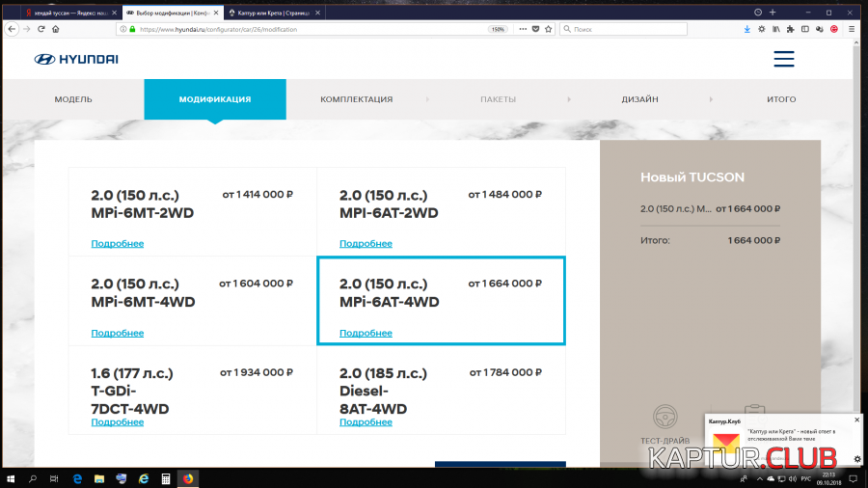Viewport: 868px width, 488px height.
Task: Reload the page in Firefox
Action: coord(41,29)
